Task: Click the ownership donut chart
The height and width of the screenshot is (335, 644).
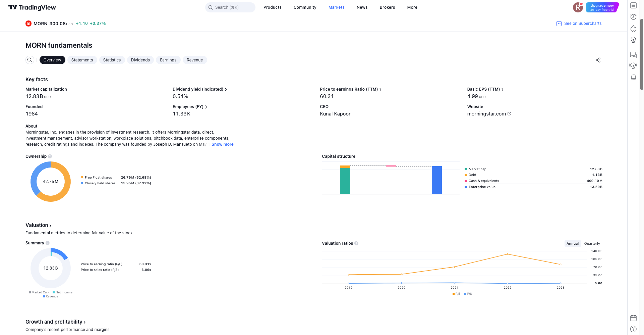Action: [51, 182]
